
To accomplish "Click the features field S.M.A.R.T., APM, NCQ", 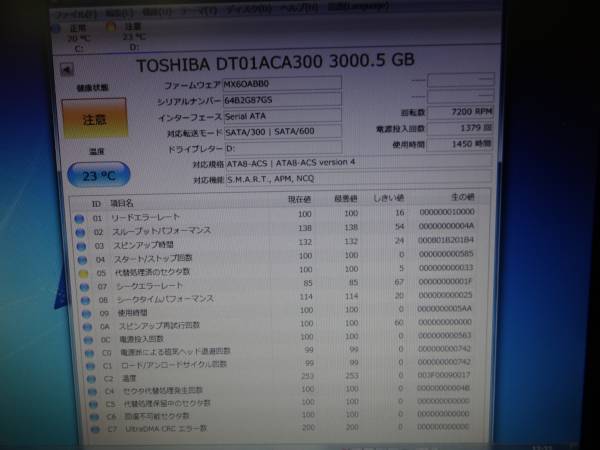I will click(x=359, y=178).
